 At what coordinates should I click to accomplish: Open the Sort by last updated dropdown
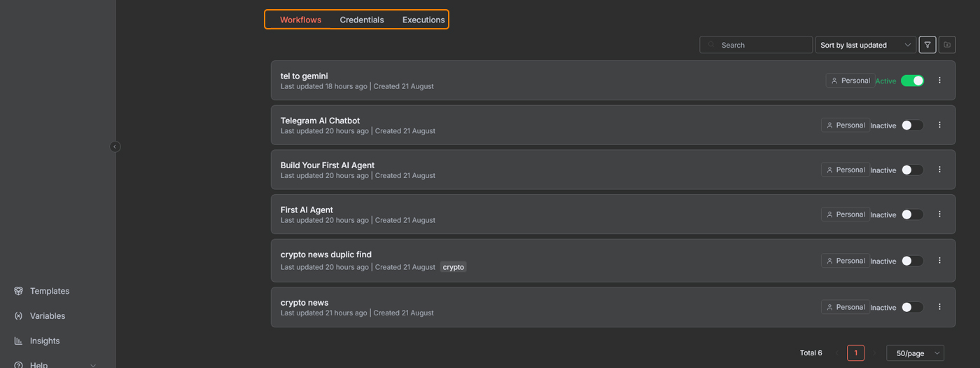865,45
